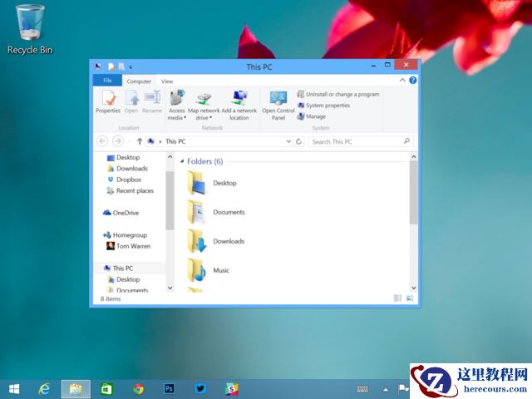Screen dimensions: 532x399
Task: Click in the Search This PC field
Action: [361, 141]
